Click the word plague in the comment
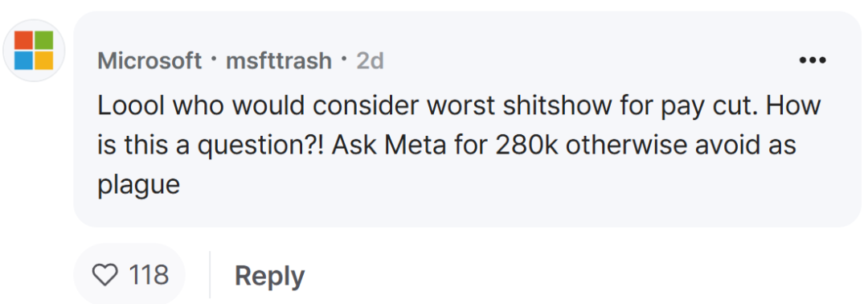868x304 pixels. coord(139,186)
